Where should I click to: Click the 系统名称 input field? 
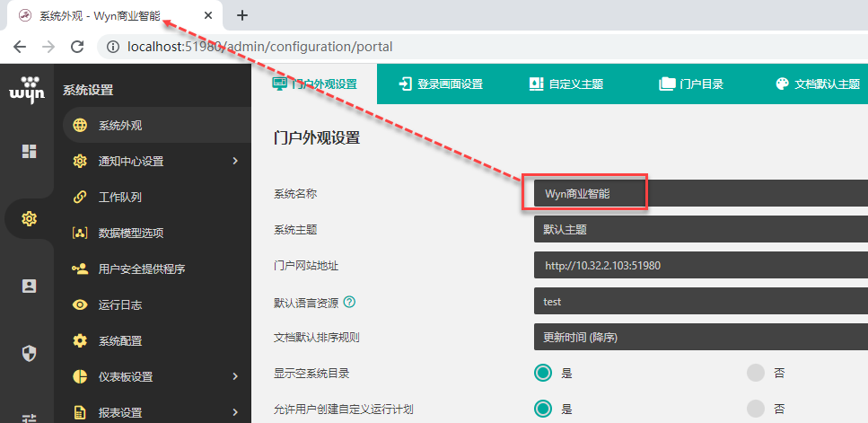click(x=701, y=193)
